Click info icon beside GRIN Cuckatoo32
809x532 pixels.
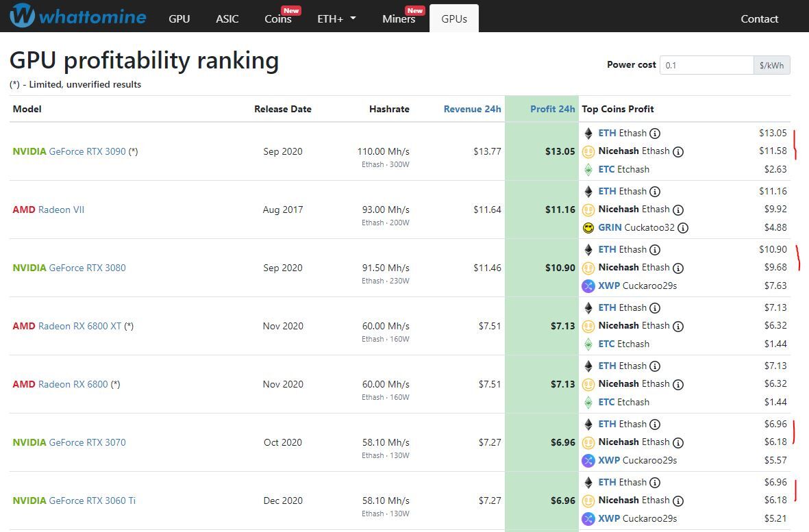(682, 228)
